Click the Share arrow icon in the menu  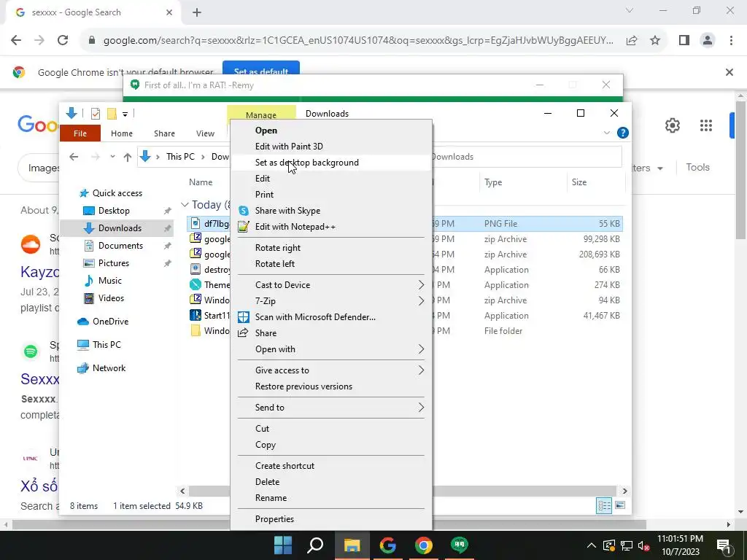pos(243,332)
